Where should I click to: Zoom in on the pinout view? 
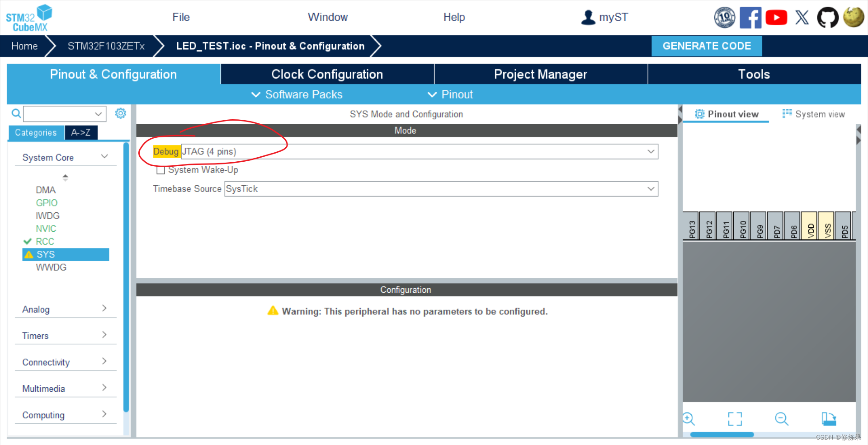point(689,418)
